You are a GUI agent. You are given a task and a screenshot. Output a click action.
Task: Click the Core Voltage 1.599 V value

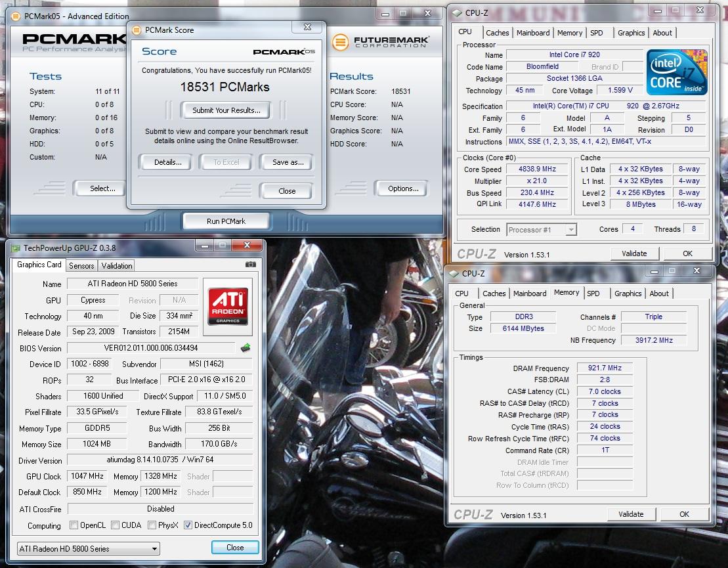(620, 90)
